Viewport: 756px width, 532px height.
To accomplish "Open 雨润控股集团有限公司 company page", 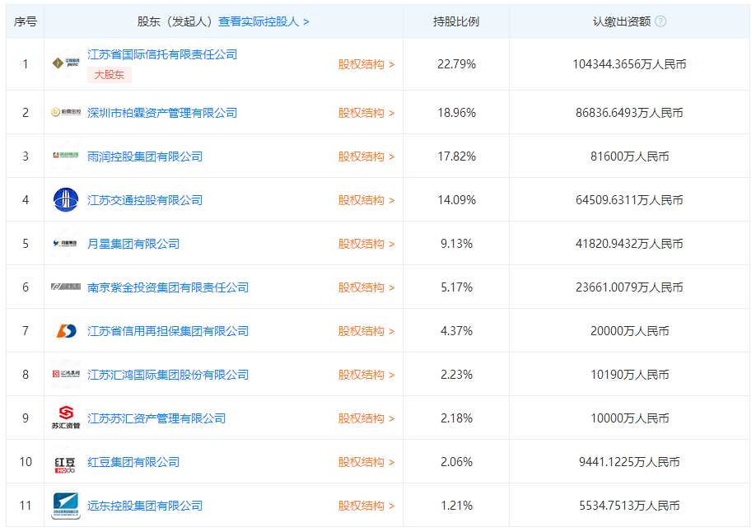I will point(145,156).
